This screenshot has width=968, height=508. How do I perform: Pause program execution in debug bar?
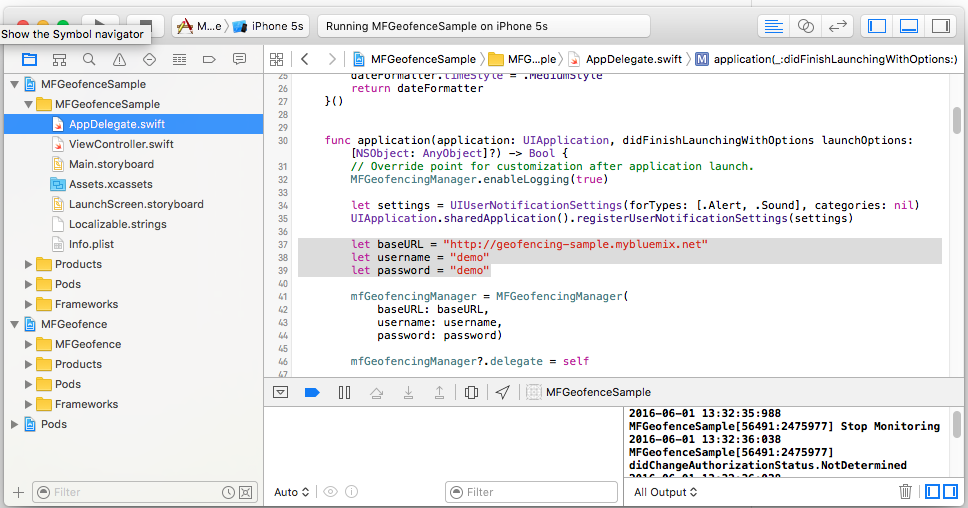point(344,393)
